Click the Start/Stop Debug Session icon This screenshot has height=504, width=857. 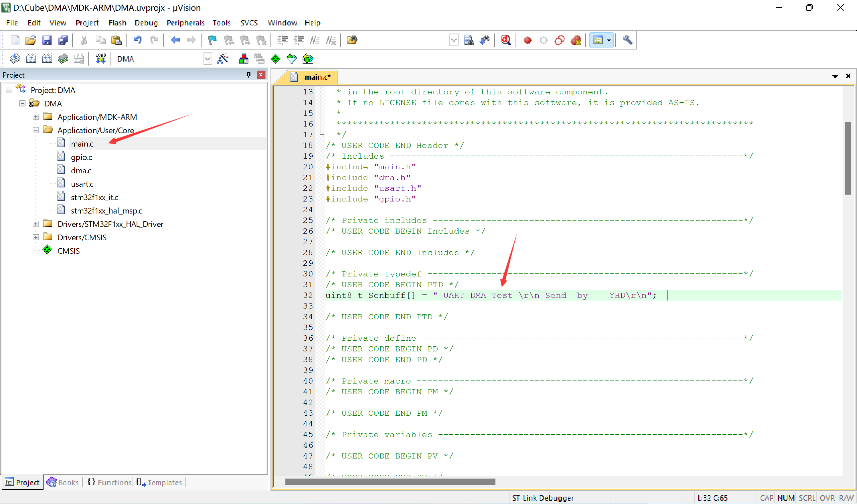coord(505,40)
